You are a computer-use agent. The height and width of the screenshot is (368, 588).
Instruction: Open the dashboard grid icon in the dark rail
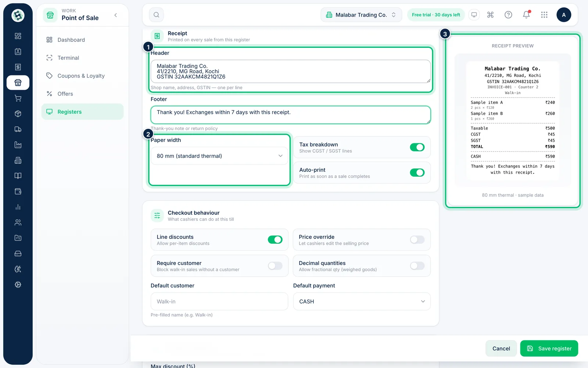tap(18, 36)
